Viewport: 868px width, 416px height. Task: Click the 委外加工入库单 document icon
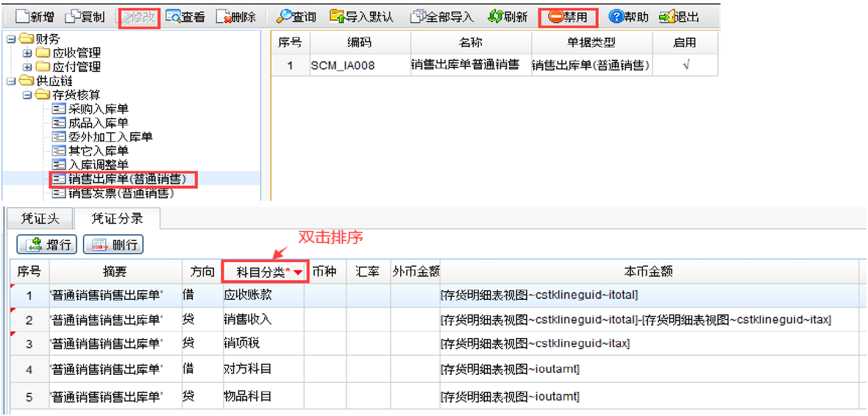click(x=59, y=137)
